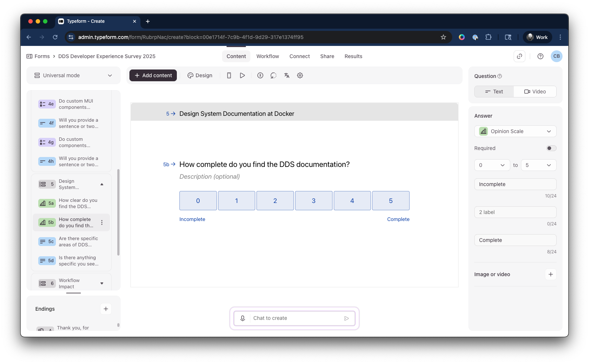Open browser extensions puzzle icon
This screenshot has width=589, height=364.
click(488, 37)
